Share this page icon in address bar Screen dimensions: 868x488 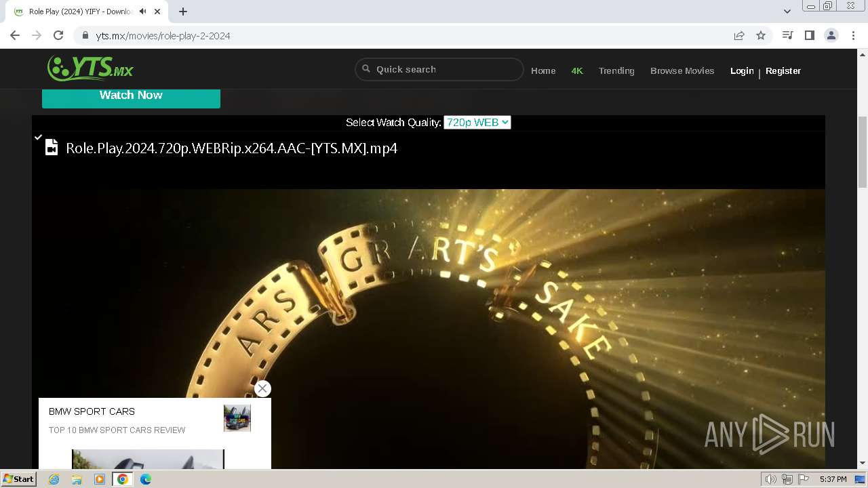739,35
